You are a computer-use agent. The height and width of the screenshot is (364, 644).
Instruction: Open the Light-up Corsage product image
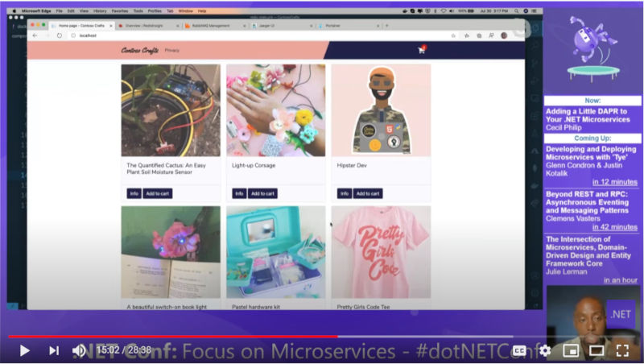pos(275,110)
